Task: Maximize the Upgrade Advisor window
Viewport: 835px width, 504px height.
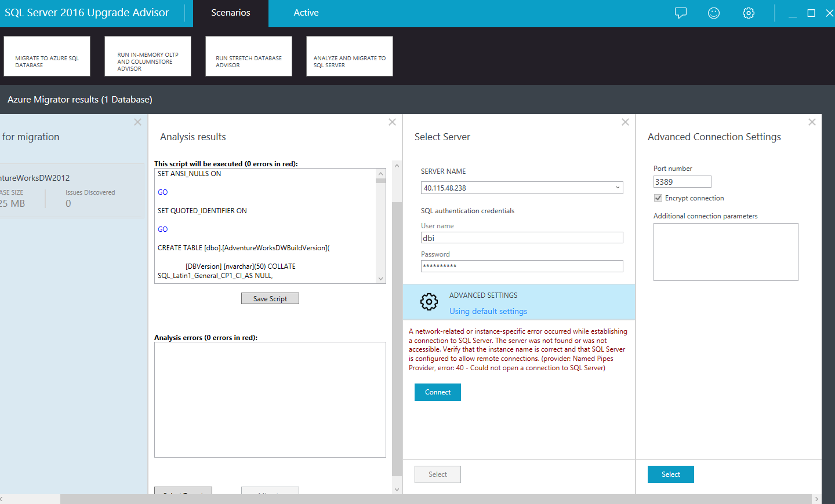Action: (x=811, y=13)
